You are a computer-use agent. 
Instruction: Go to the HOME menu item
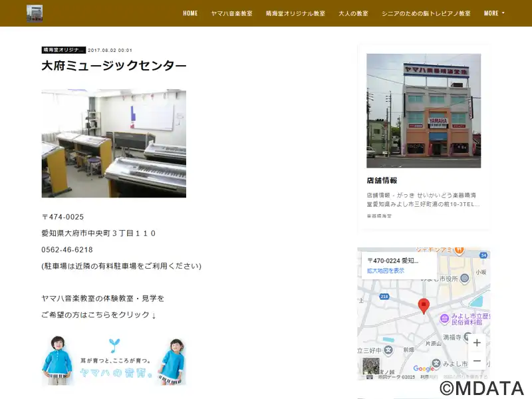coord(190,13)
